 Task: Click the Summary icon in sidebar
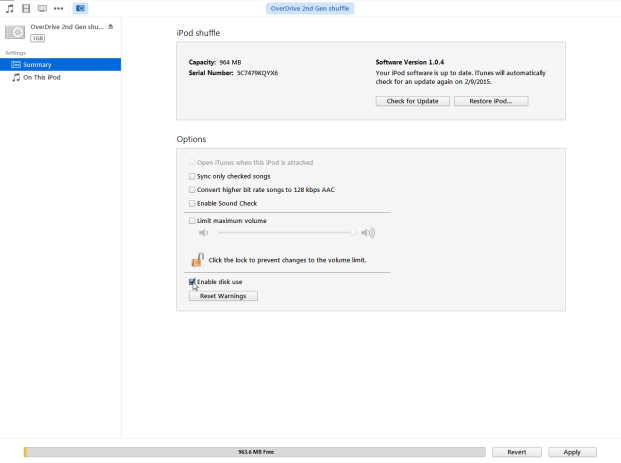[16, 65]
